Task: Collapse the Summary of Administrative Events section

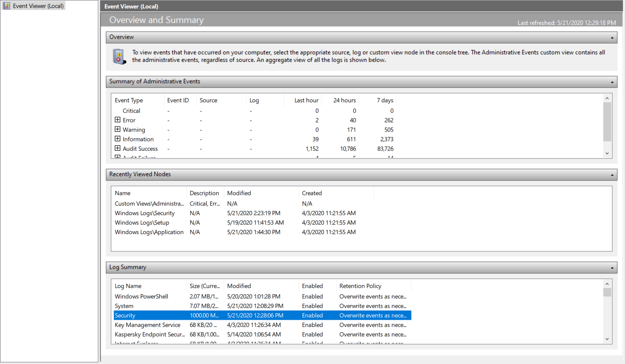Action: click(x=612, y=82)
